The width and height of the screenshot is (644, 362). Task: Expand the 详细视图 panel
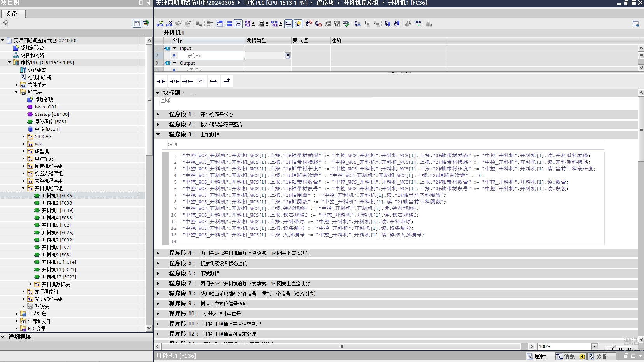point(3,337)
